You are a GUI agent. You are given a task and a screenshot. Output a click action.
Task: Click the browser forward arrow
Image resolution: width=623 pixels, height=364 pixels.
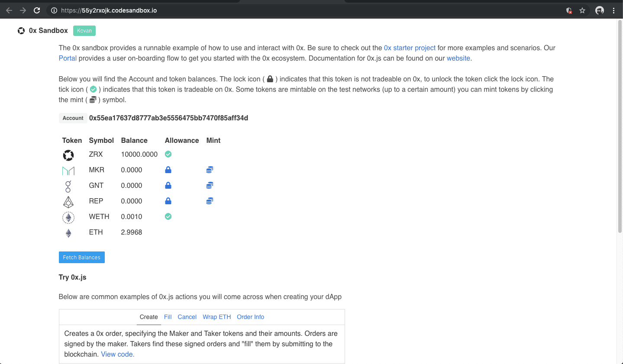23,10
